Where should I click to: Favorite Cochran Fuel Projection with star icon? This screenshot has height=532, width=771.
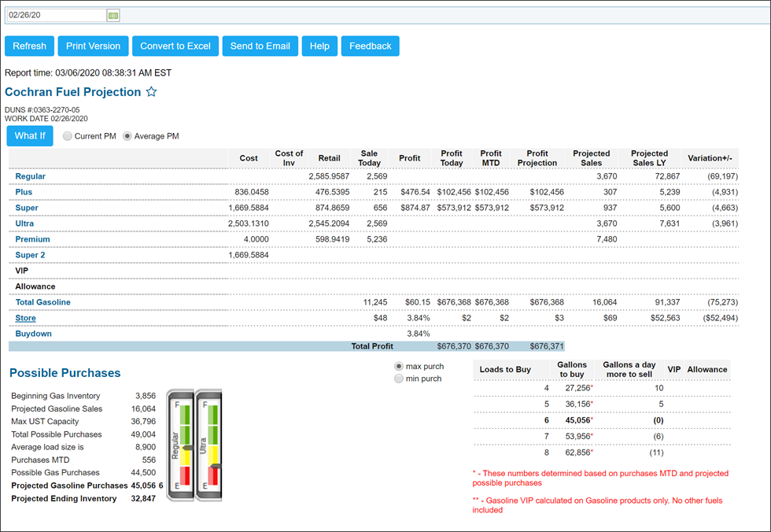pyautogui.click(x=151, y=92)
